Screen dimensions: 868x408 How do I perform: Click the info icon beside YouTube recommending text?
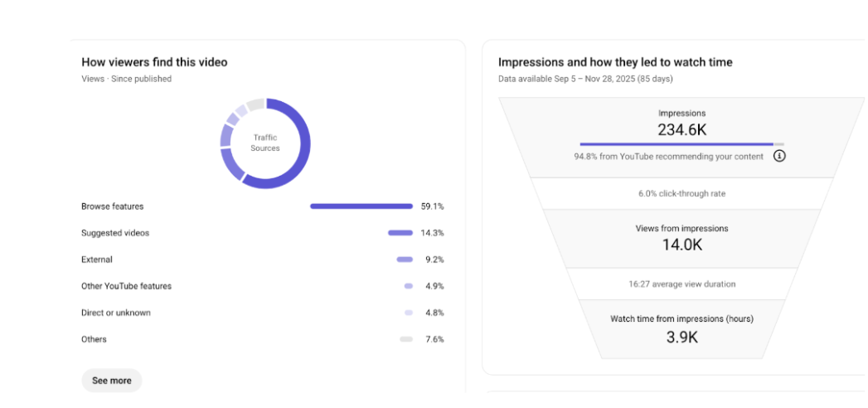pyautogui.click(x=779, y=156)
